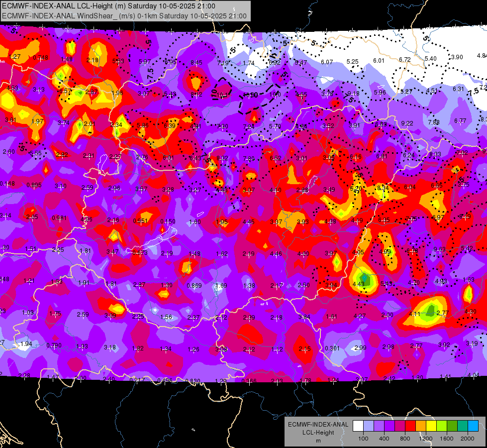This screenshot has width=487, height=448.
Task: Click the grid value '8.45' near the top
Action: [196, 63]
